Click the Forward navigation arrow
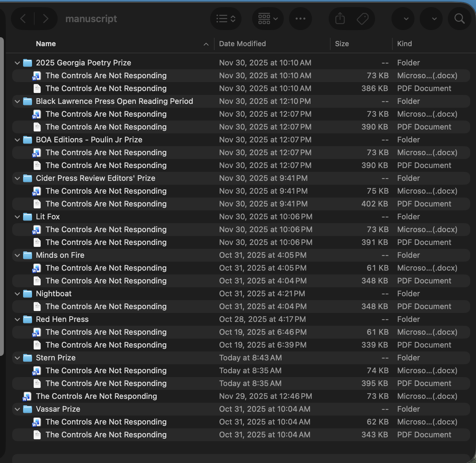 tap(45, 19)
